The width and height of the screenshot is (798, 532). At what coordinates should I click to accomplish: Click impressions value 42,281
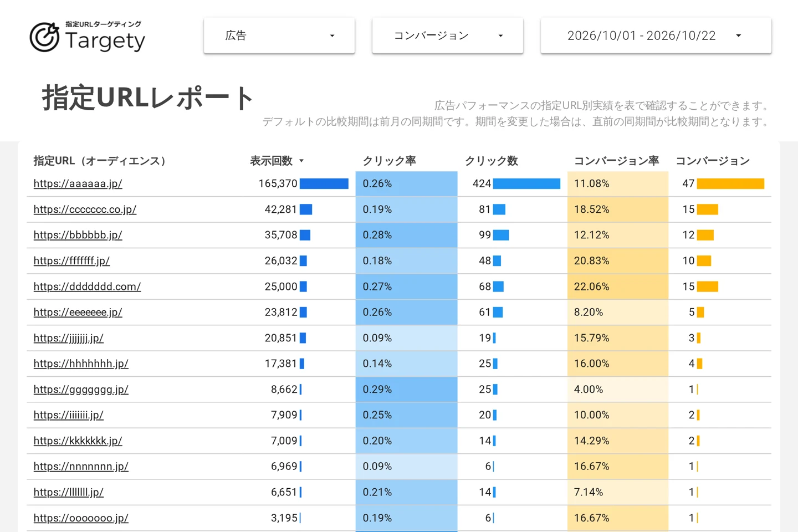tap(281, 209)
